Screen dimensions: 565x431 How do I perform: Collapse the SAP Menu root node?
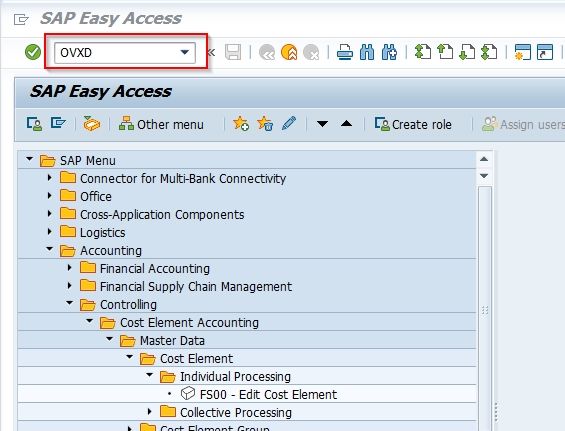tap(30, 159)
